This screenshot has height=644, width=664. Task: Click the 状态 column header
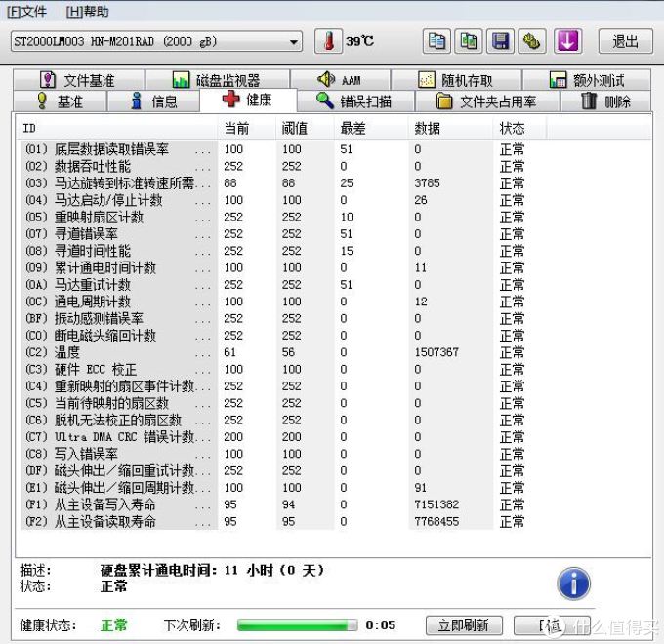click(x=520, y=128)
